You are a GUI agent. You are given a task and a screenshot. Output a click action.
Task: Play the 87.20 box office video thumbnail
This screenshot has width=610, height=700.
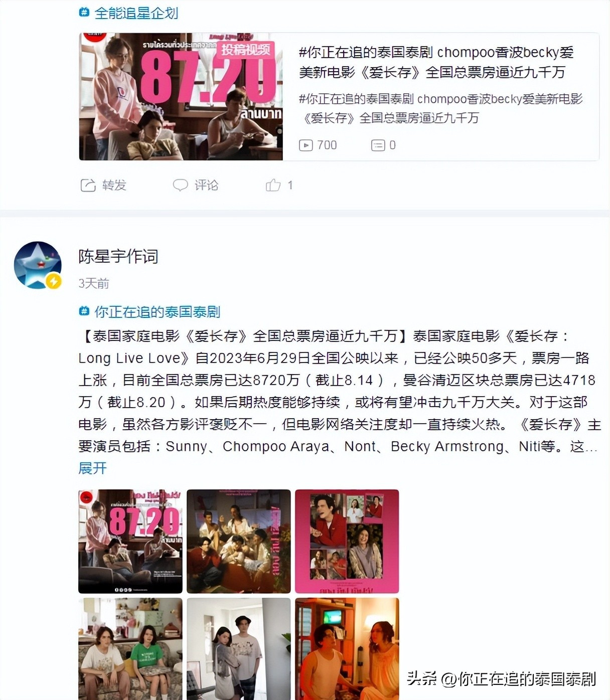pos(181,97)
